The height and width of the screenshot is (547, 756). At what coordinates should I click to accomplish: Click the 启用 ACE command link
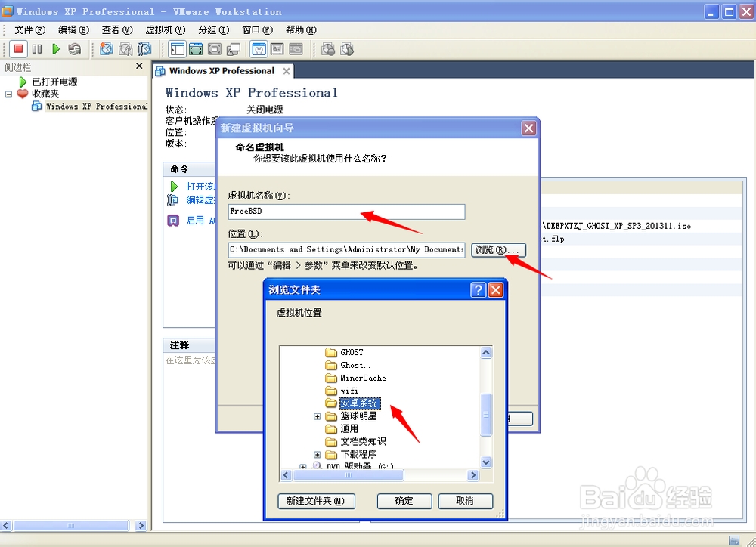click(192, 221)
